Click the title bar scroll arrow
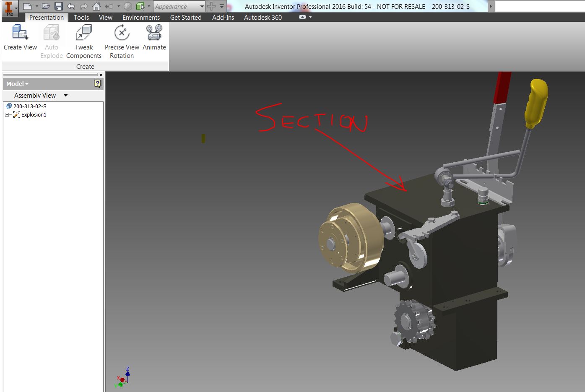Viewport: 585px width, 392px height. (491, 6)
